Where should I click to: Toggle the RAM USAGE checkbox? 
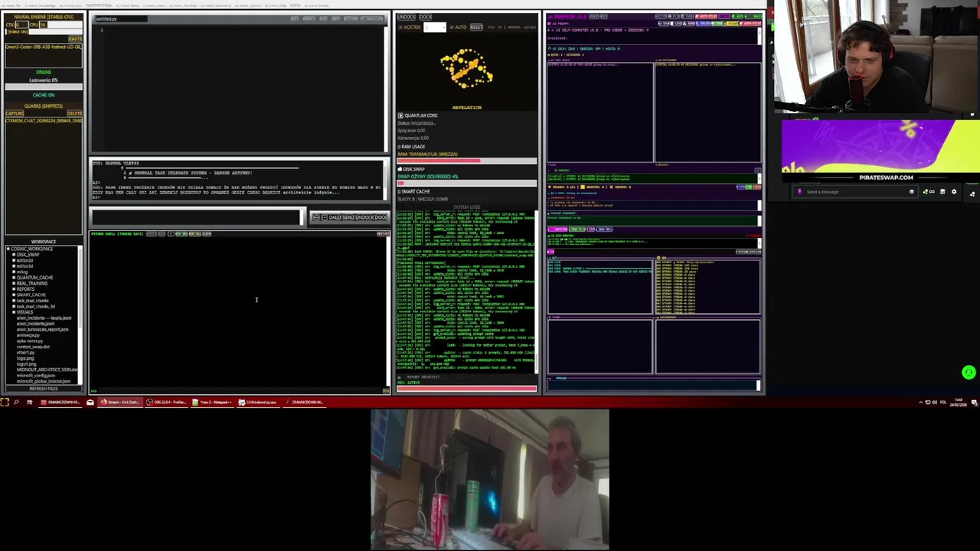tap(400, 146)
